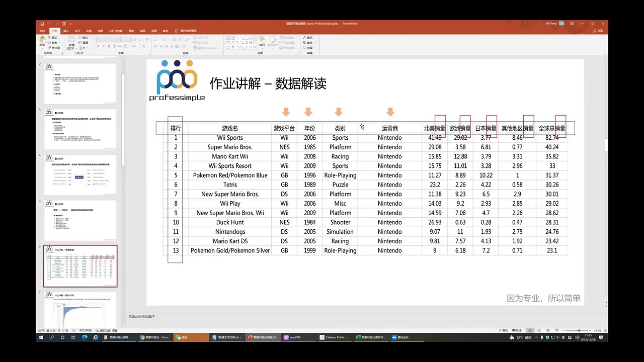
Task: Click the Save icon in quick access toolbar
Action: click(x=42, y=24)
